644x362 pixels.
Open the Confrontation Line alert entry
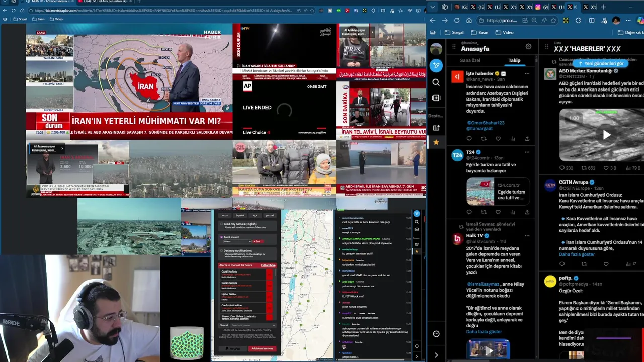[247, 308]
